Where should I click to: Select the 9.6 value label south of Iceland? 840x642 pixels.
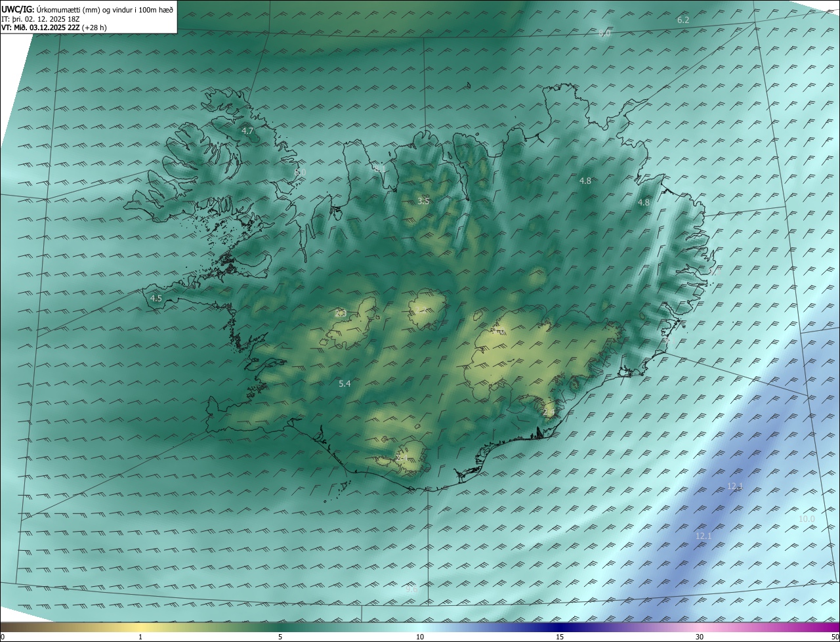411,589
